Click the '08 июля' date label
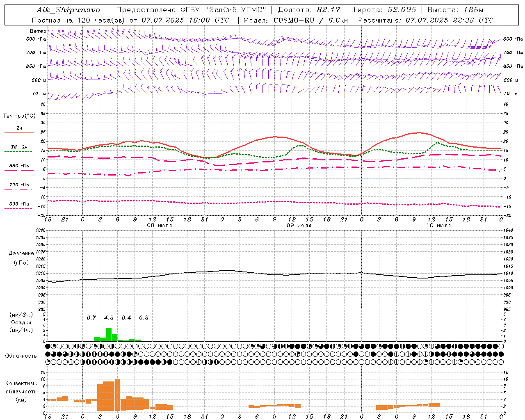Image resolution: width=525 pixels, height=420 pixels. (160, 226)
